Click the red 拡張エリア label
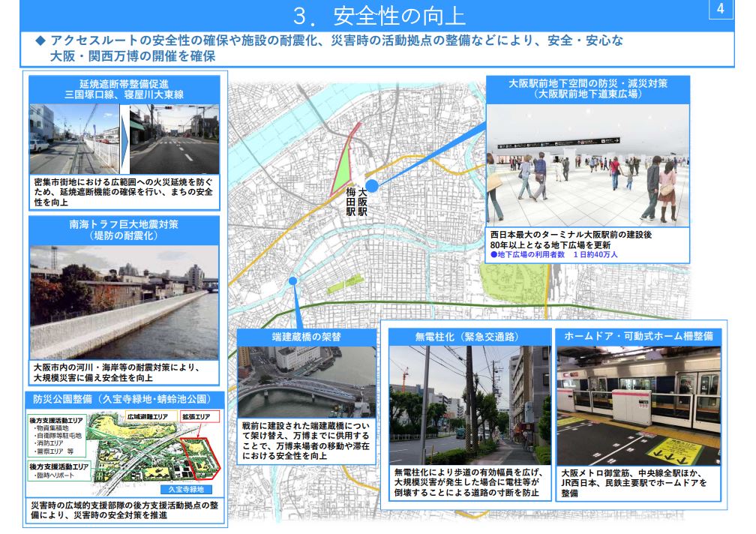 [x=197, y=416]
